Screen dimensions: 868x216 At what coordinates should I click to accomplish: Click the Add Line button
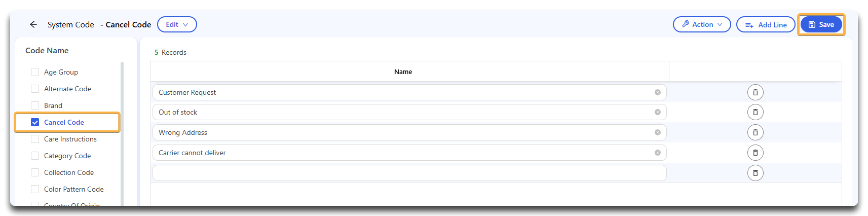click(766, 24)
